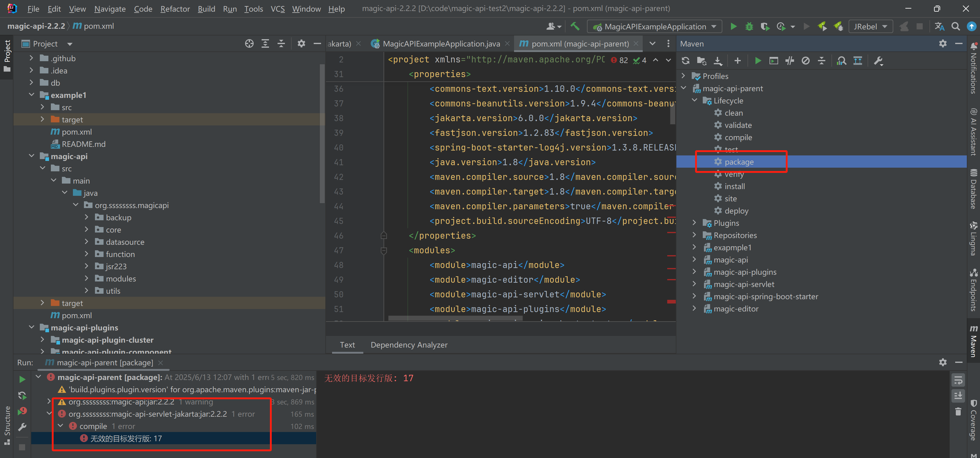
Task: Select the magic-api-servlet-jakarta error entry
Action: [148, 414]
